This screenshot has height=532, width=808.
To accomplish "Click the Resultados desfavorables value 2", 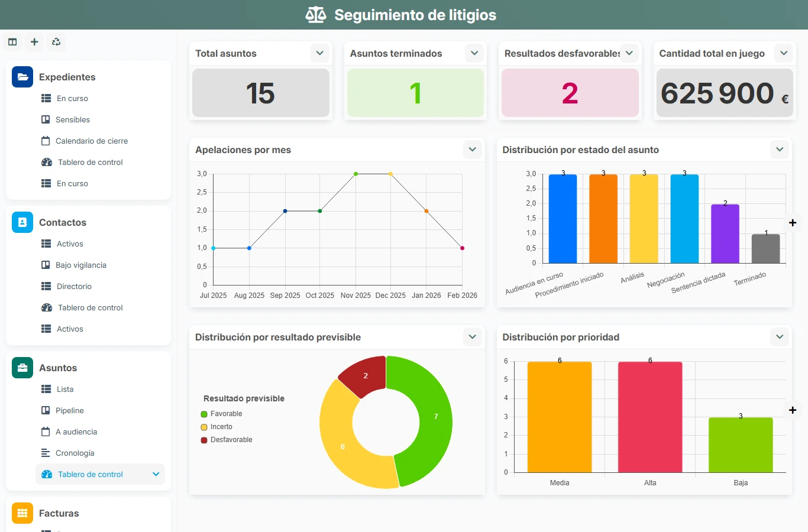I will pos(570,93).
